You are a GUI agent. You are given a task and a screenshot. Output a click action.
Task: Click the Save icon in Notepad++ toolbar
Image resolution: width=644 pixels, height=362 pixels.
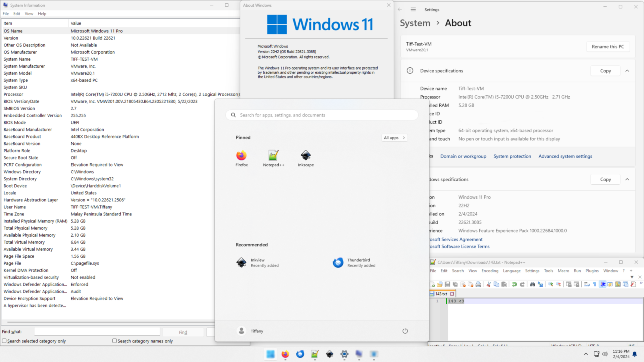tap(447, 284)
